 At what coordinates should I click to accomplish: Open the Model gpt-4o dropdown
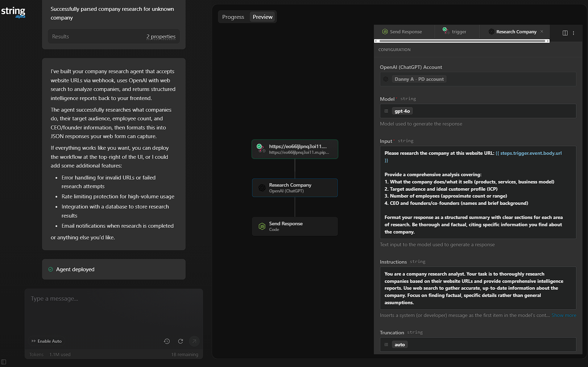[x=477, y=111]
